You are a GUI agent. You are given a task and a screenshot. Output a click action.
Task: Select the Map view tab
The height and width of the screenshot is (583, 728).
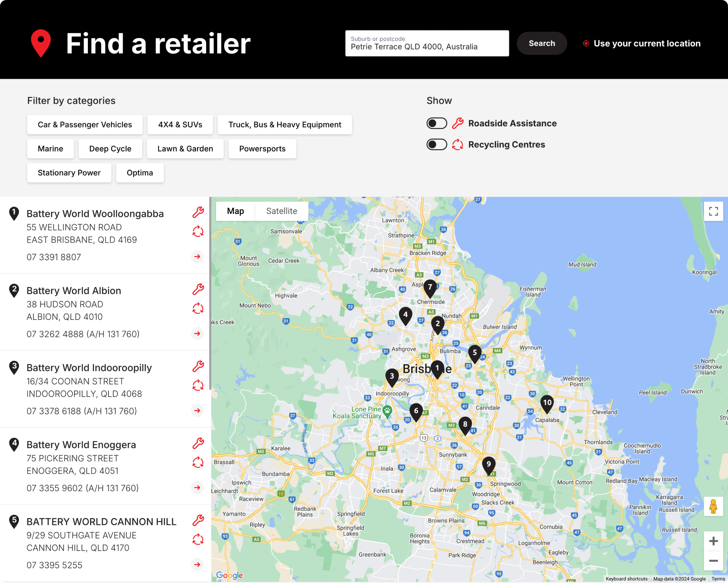click(235, 211)
